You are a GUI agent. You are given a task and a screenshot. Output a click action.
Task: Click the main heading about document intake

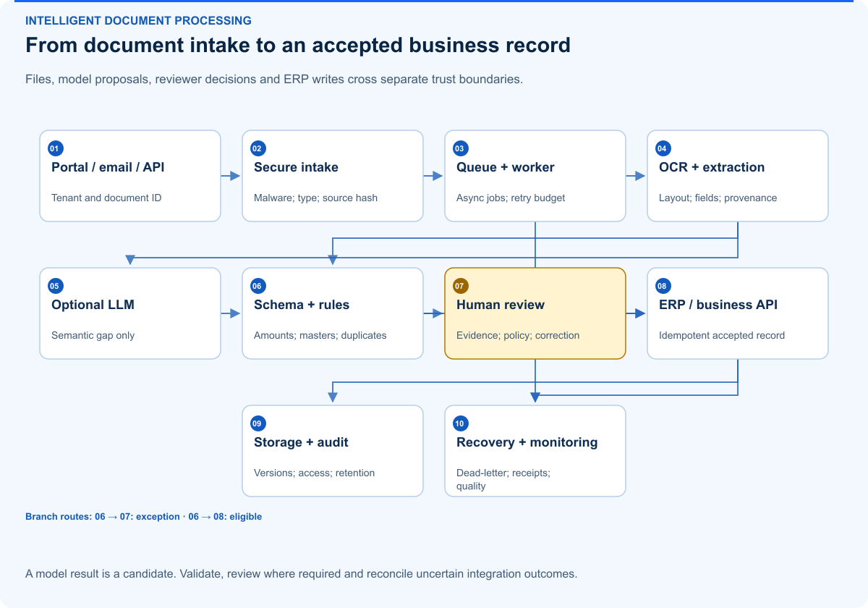[298, 45]
